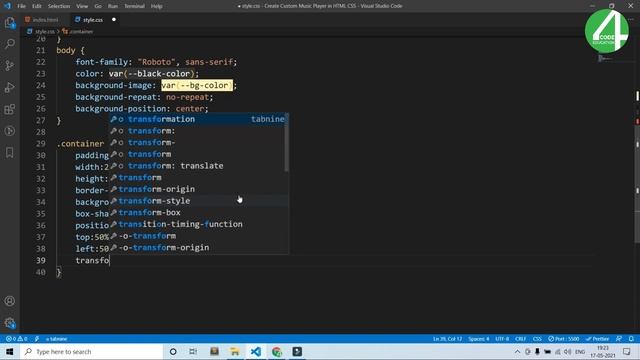This screenshot has width=640, height=360.
Task: Switch to the index.html tab
Action: pos(42,20)
